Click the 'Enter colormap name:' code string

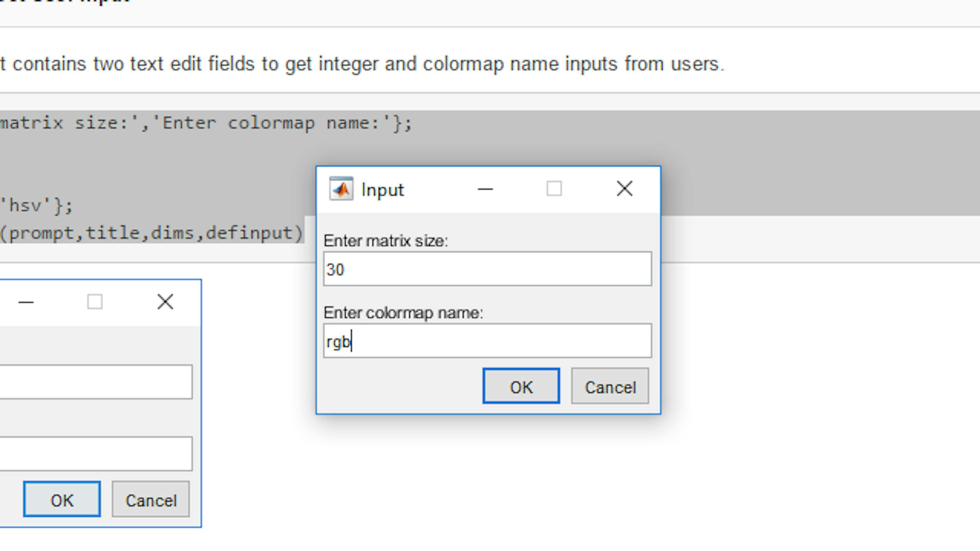pos(271,123)
